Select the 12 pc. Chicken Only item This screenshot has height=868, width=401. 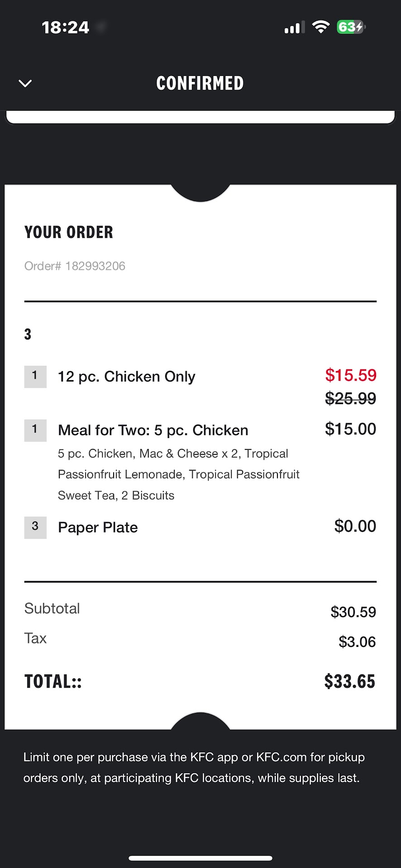point(127,377)
